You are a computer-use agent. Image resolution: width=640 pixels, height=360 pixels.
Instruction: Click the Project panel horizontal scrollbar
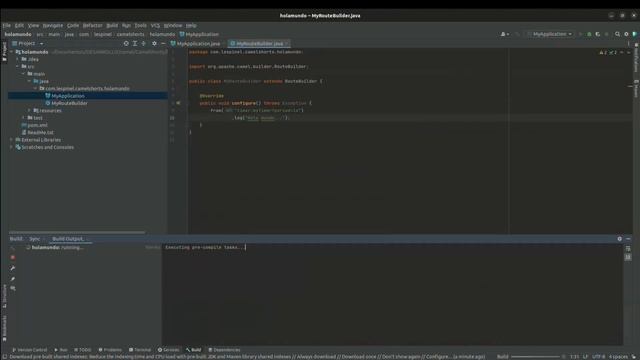pyautogui.click(x=77, y=232)
